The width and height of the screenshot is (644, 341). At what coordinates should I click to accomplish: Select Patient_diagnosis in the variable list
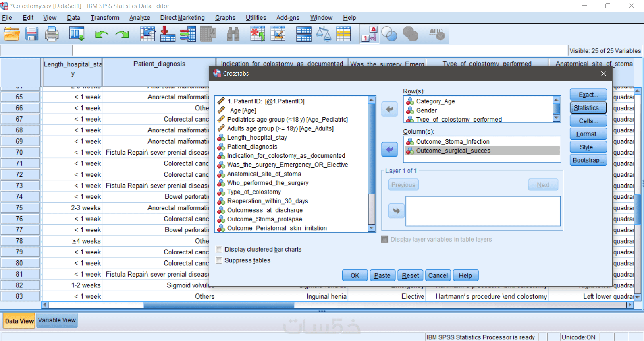tap(252, 147)
